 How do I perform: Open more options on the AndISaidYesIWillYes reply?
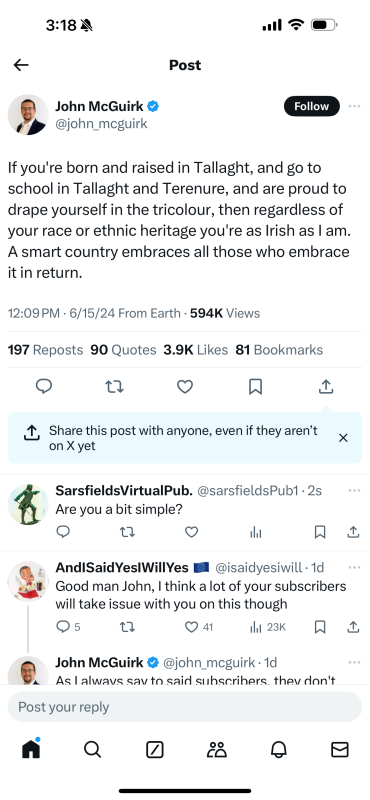point(354,567)
